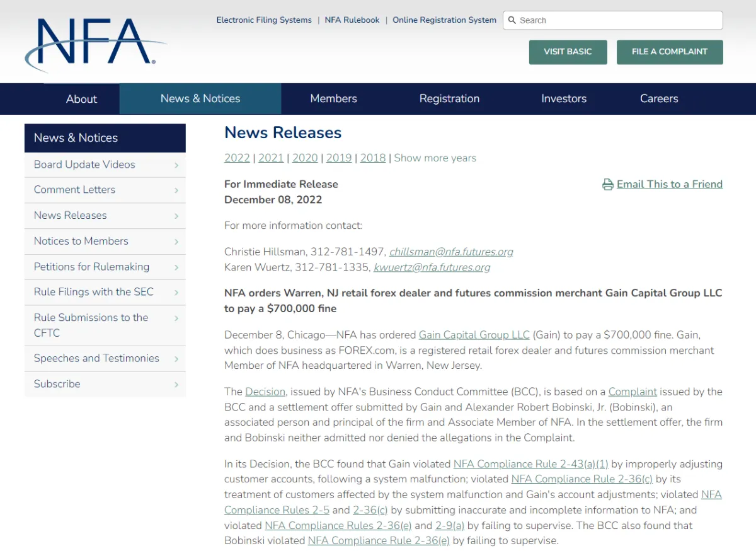Open Rule Submissions to the CFTC item
756x553 pixels.
[x=105, y=325]
